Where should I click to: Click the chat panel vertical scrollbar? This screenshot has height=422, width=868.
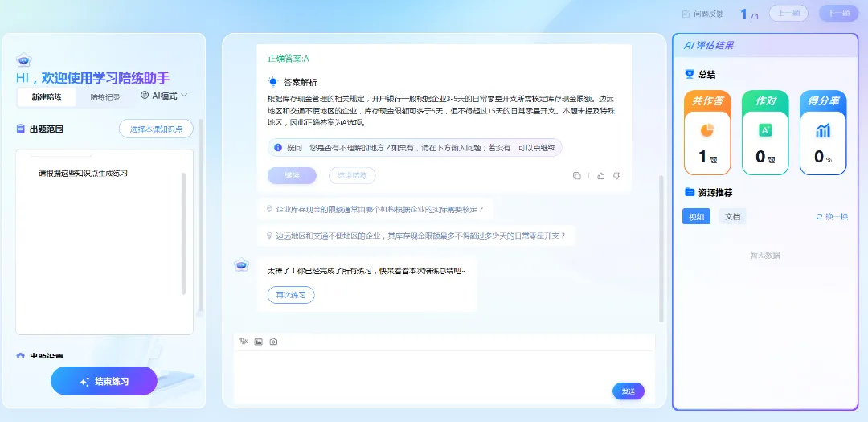[x=661, y=241]
